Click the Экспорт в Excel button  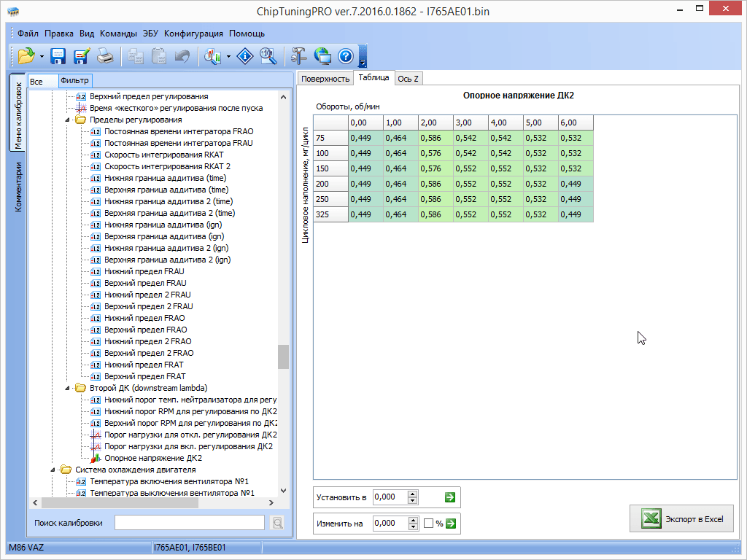(683, 518)
